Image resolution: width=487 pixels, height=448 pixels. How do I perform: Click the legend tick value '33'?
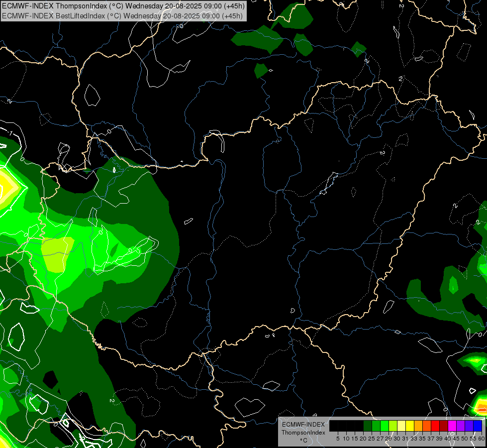(414, 439)
